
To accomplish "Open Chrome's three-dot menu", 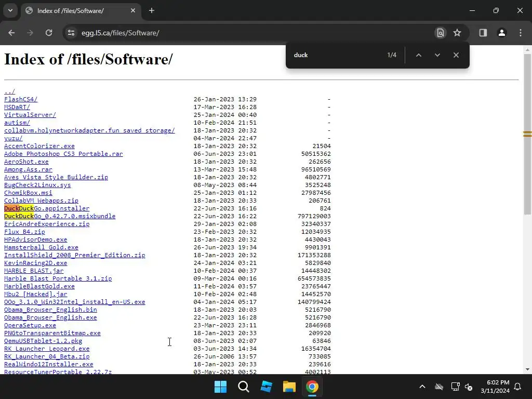I will 521,33.
